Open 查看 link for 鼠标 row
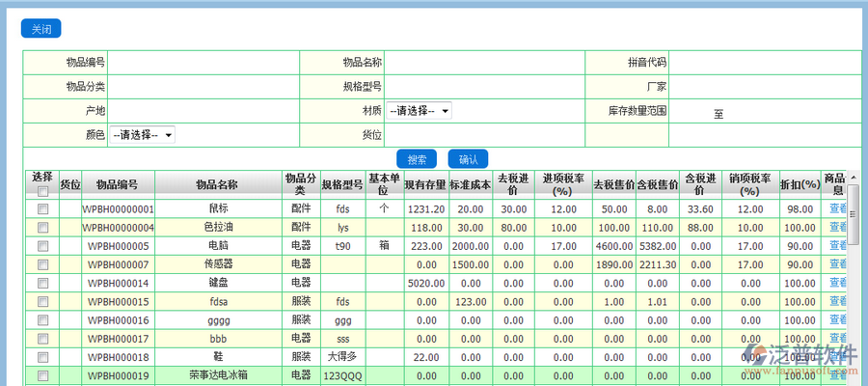Screen dimensions: 868x386 click(837, 208)
